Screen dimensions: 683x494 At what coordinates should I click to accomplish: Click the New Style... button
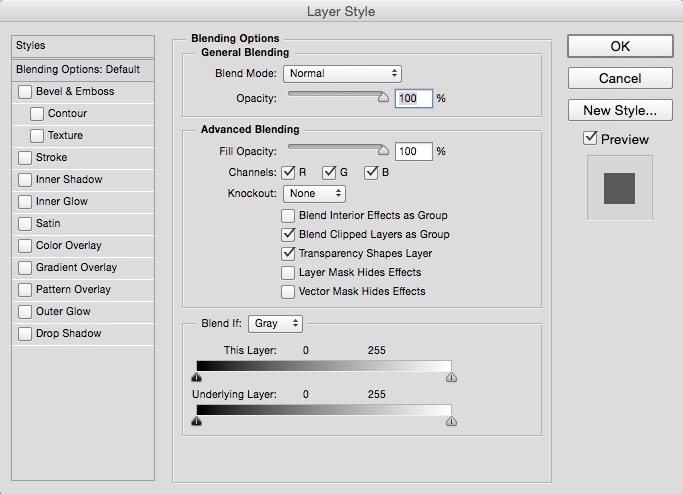620,110
